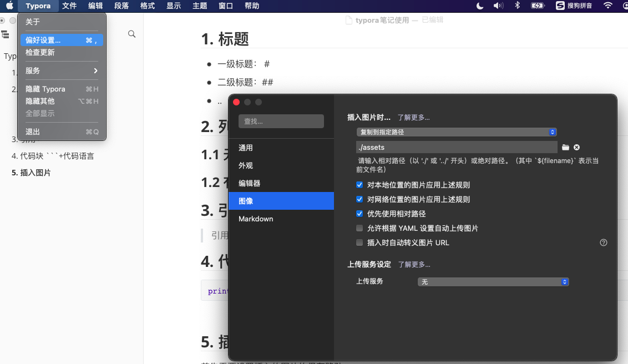Image resolution: width=628 pixels, height=364 pixels.
Task: Open the Wi-Fi status menu
Action: coord(607,6)
